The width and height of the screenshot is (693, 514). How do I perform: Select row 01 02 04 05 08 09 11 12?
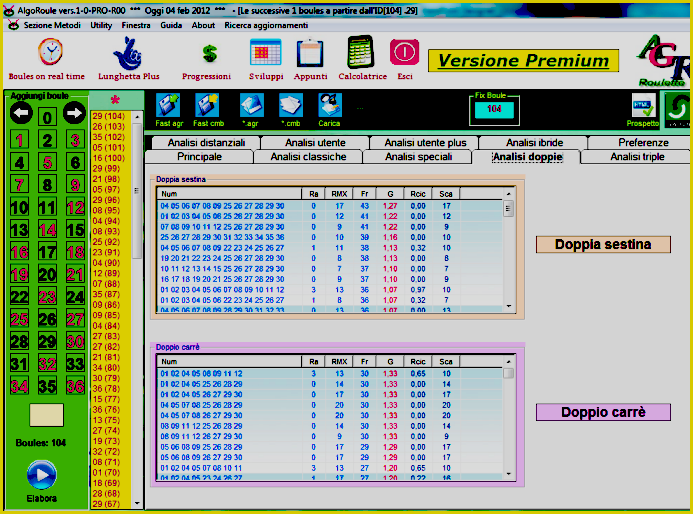330,374
